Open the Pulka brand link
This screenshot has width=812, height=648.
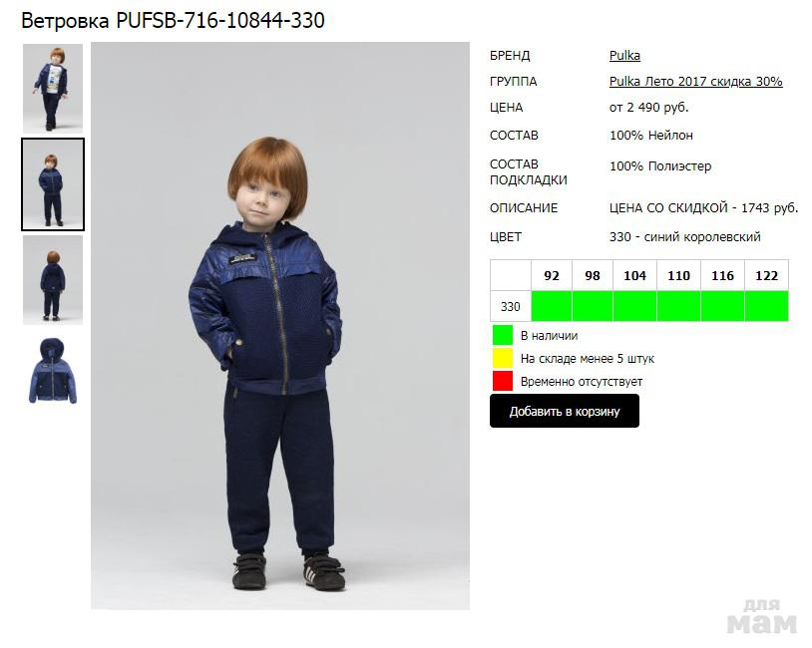tap(624, 56)
